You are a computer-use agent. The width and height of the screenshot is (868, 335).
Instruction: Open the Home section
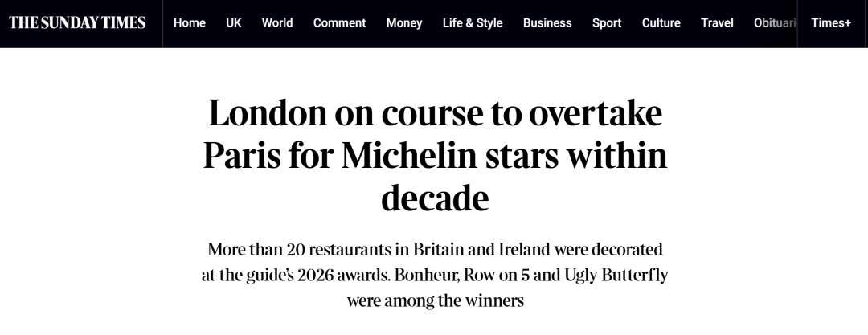[189, 22]
